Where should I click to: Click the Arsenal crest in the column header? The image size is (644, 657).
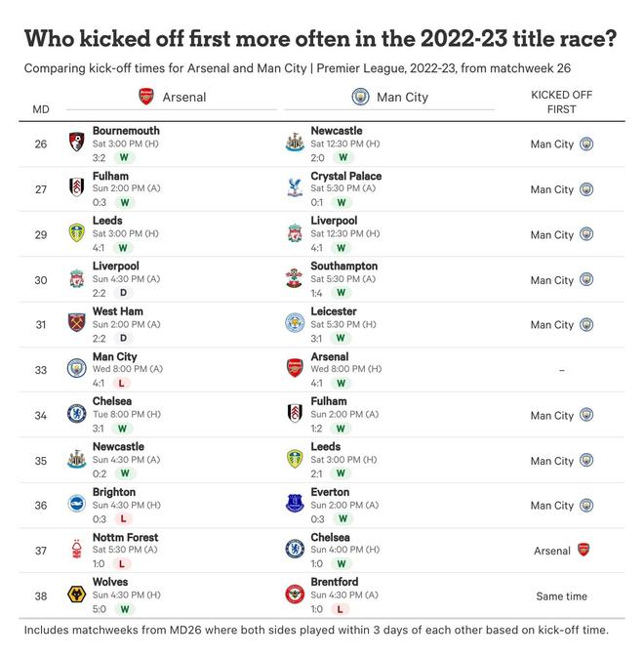coord(146,97)
